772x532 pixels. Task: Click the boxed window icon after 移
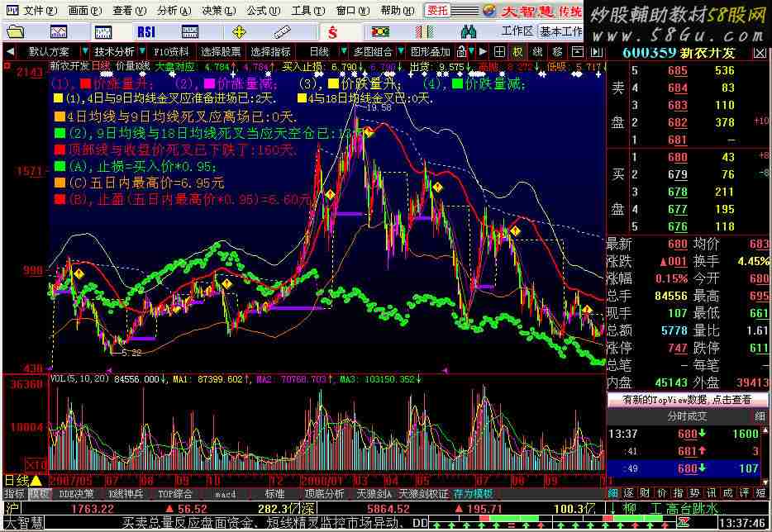[x=577, y=52]
